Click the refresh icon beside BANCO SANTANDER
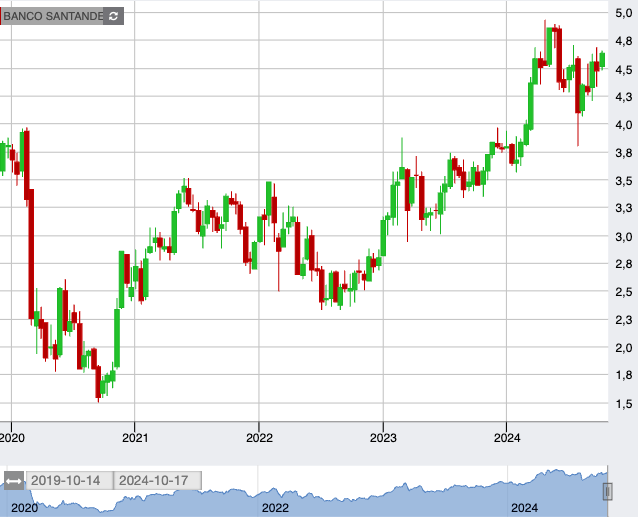 [114, 16]
